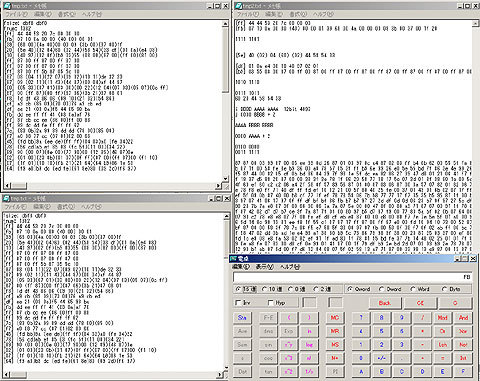Screen dimensions: 480x381
Task: Click the scroll-right arrow in the lower-left Notepad
Action: [219, 375]
